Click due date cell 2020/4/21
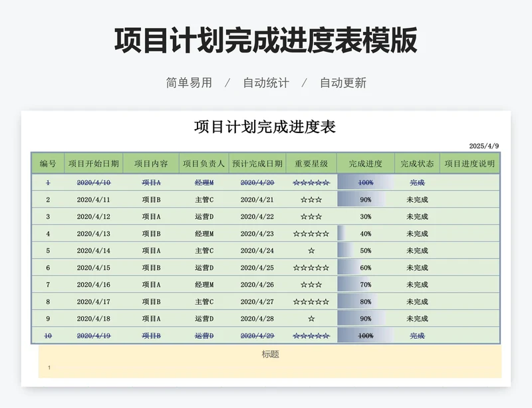Image resolution: width=532 pixels, height=408 pixels. (x=257, y=200)
